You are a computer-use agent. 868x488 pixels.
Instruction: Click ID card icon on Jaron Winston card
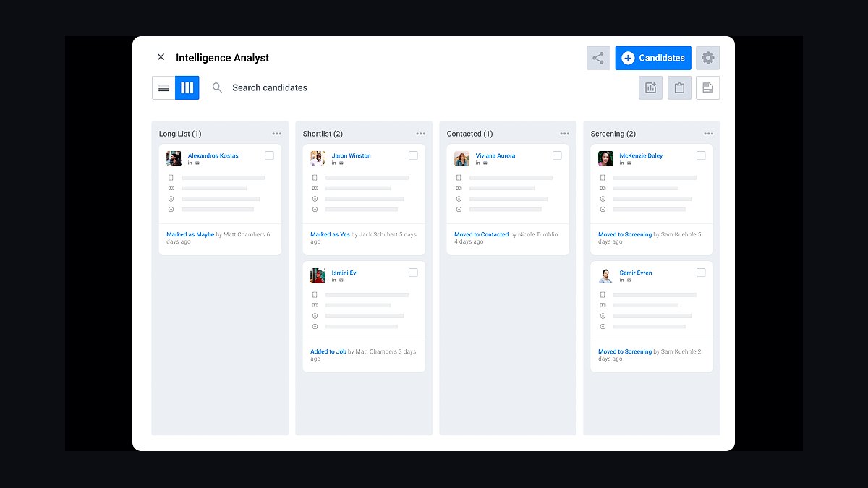pos(315,188)
